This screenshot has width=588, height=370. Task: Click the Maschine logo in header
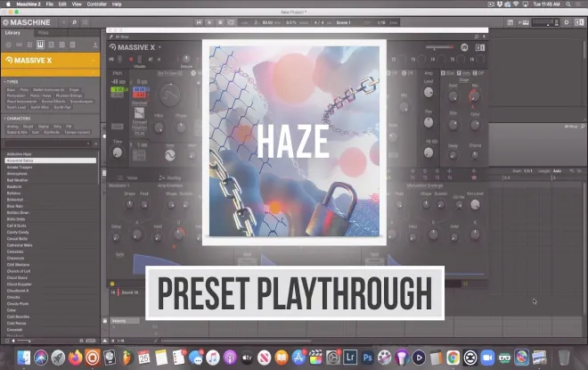coord(26,22)
